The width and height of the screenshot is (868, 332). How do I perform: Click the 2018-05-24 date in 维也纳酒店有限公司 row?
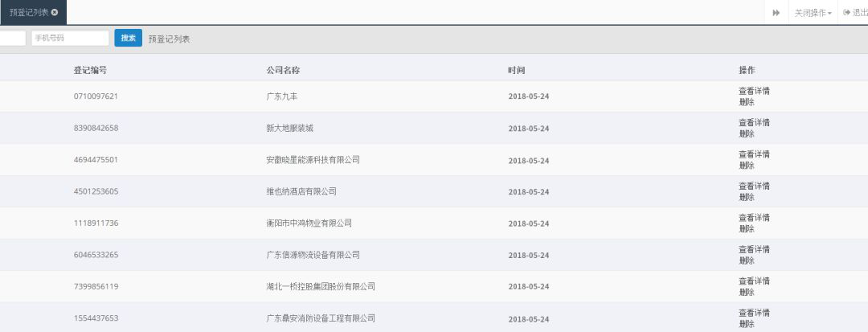(529, 192)
